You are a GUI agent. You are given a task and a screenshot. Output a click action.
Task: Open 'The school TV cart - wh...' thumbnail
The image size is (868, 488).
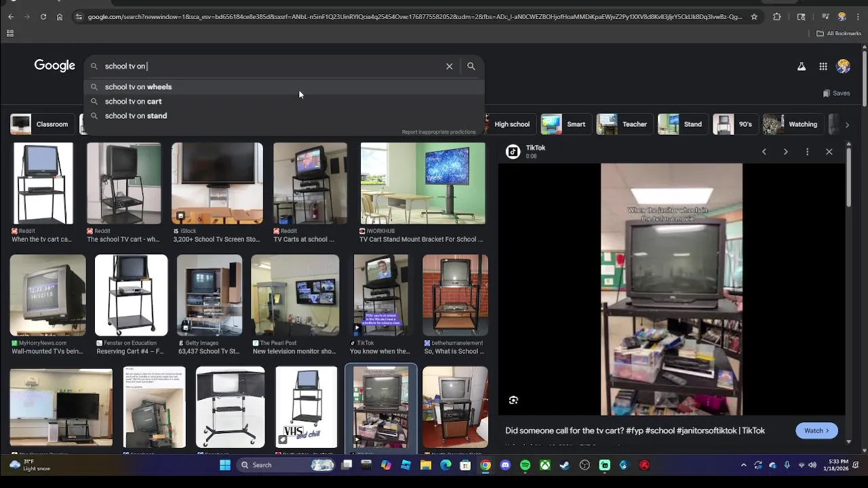click(124, 183)
